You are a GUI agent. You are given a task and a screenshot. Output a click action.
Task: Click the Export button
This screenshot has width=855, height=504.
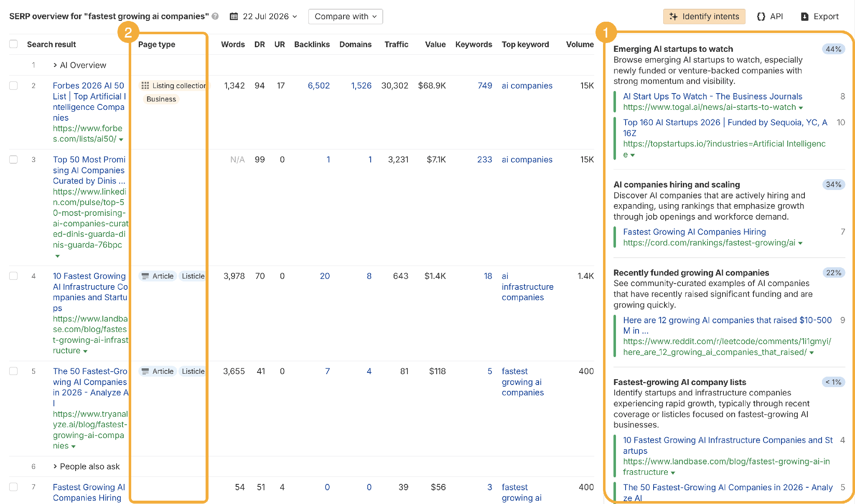tap(819, 16)
